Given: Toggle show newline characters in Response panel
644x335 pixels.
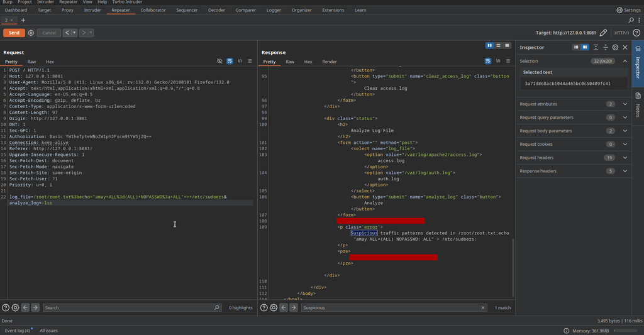Looking at the screenshot, I should click(x=498, y=62).
